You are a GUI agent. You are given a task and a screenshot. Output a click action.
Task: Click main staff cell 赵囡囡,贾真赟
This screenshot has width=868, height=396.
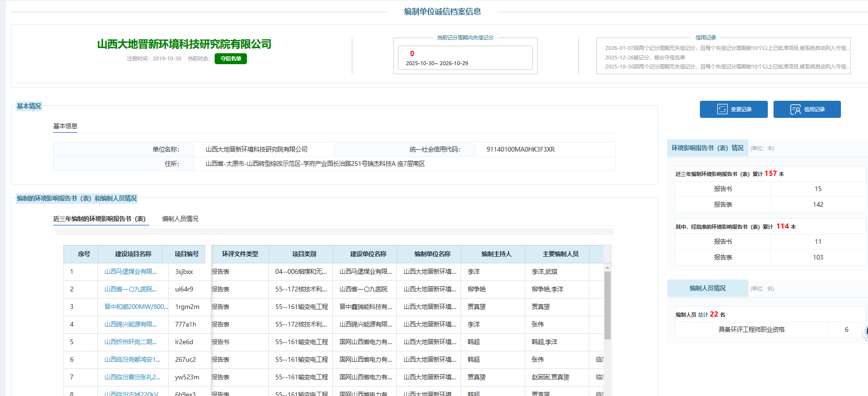tap(550, 377)
